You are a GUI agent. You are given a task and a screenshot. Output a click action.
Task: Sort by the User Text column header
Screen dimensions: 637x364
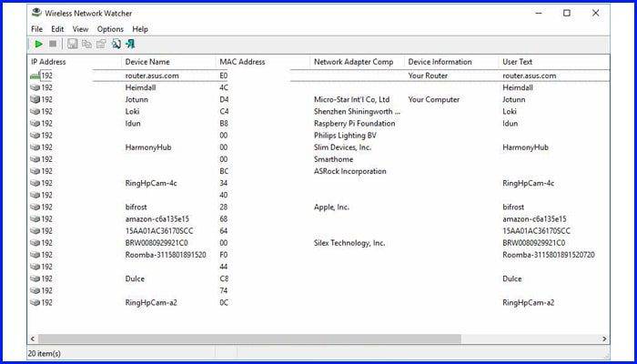click(553, 62)
